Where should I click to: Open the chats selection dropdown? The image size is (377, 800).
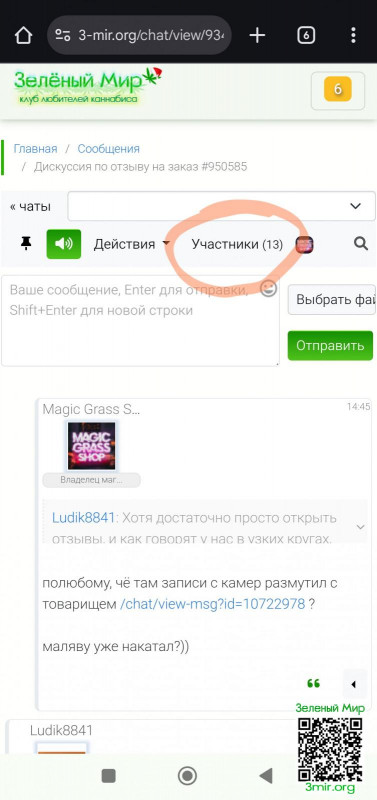pos(221,206)
